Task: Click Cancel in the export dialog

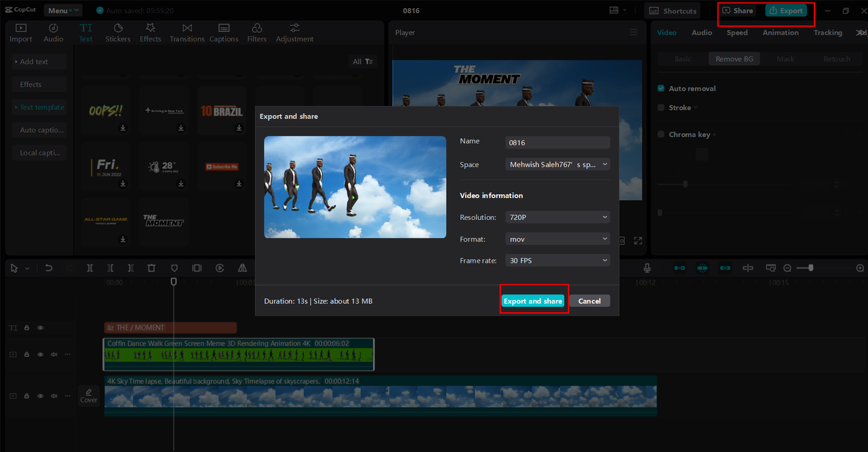Action: click(x=589, y=301)
